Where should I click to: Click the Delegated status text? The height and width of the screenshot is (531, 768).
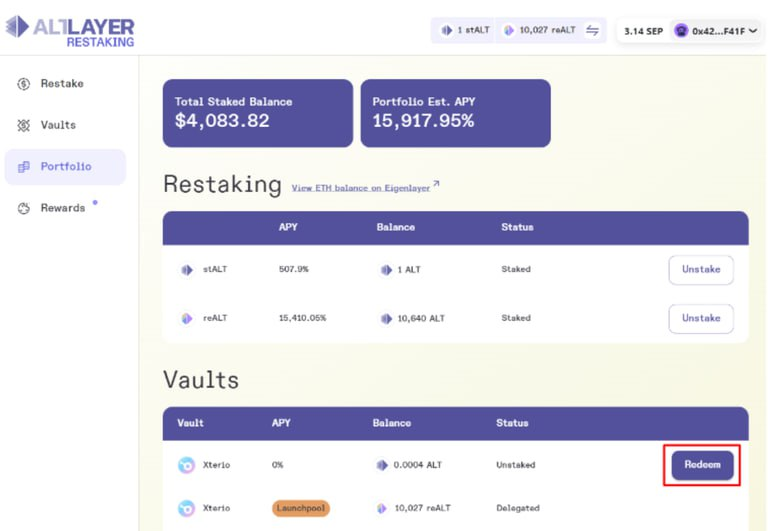point(518,508)
